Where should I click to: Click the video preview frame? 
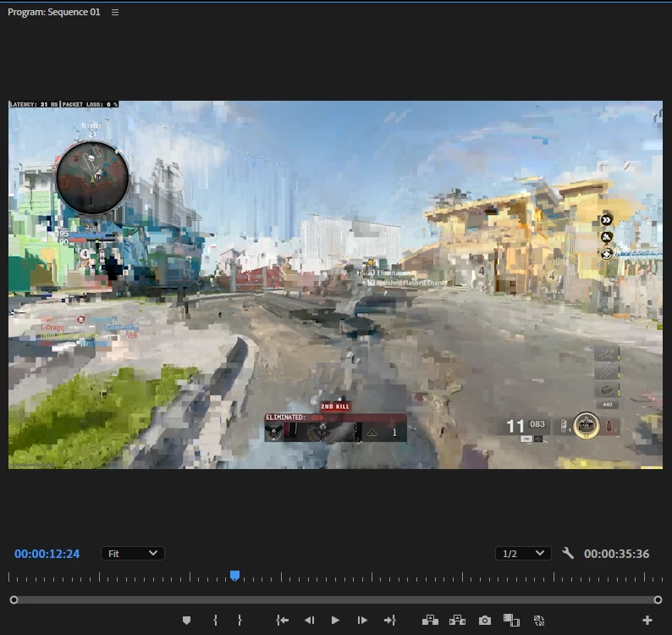tap(335, 284)
